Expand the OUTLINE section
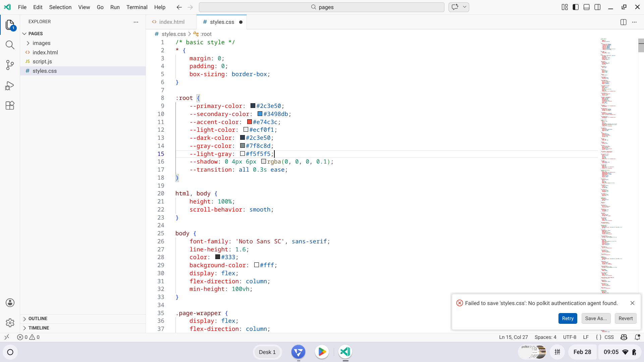This screenshot has width=644, height=362. tap(38, 318)
